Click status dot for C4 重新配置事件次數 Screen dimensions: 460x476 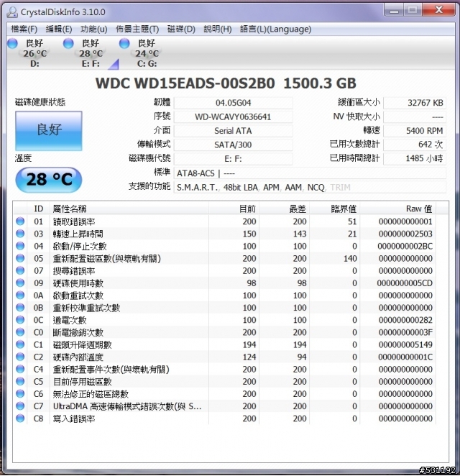(20, 369)
